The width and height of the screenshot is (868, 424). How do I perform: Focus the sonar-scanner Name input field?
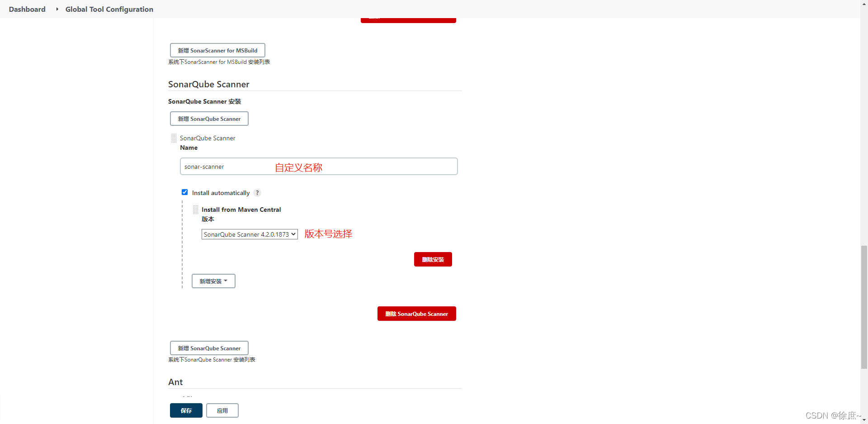click(319, 167)
